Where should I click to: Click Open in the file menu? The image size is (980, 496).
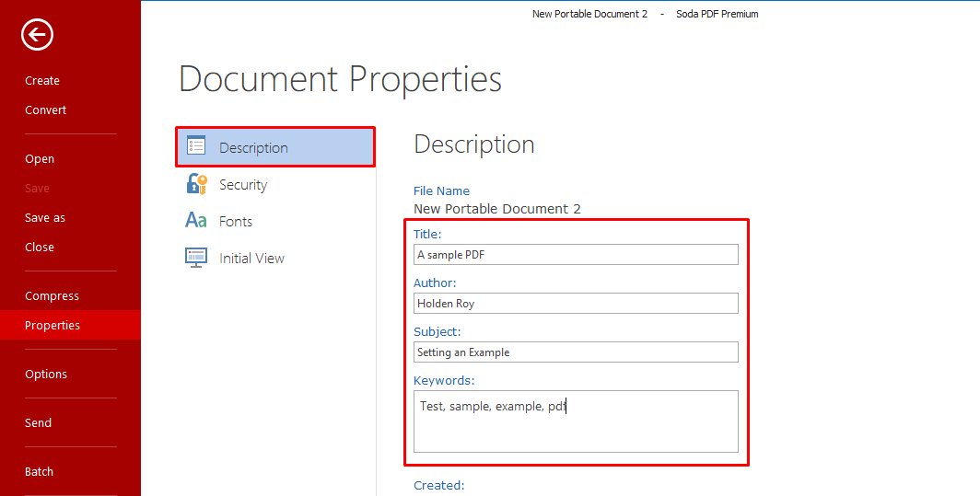coord(40,159)
